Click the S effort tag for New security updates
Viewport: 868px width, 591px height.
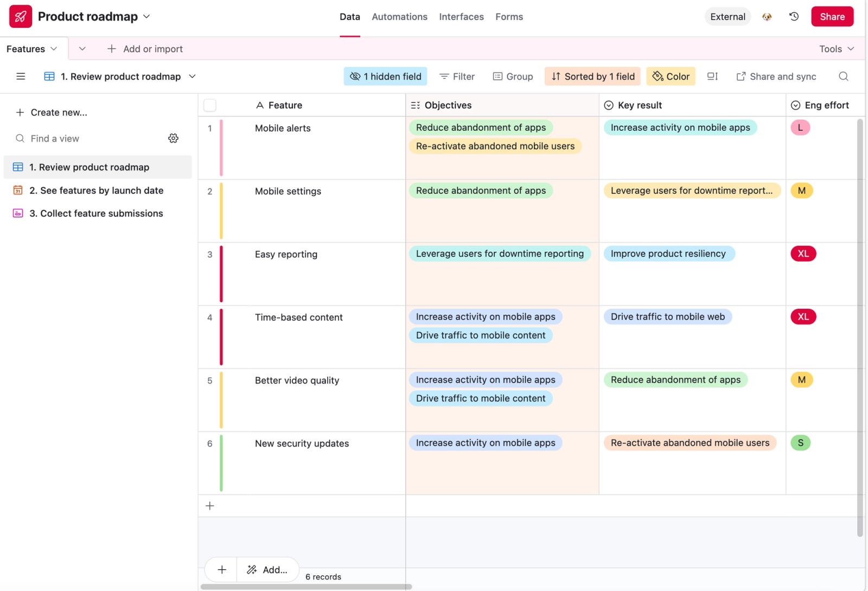801,443
